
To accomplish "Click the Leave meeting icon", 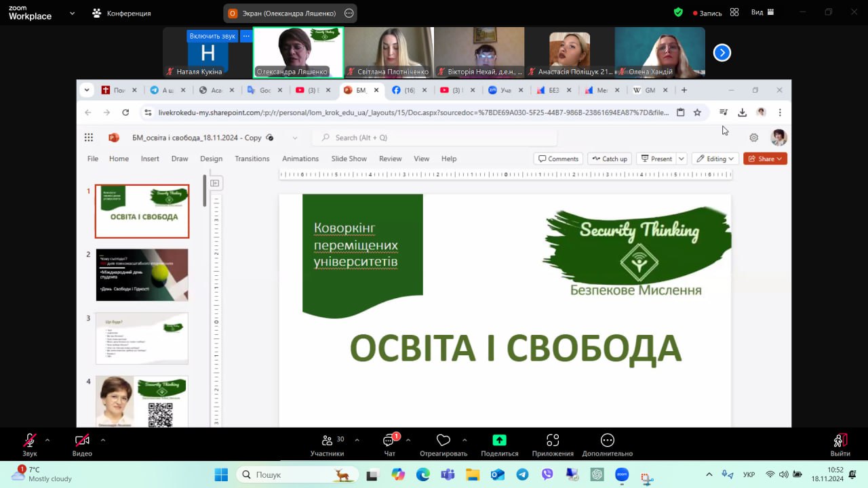I will tap(840, 441).
